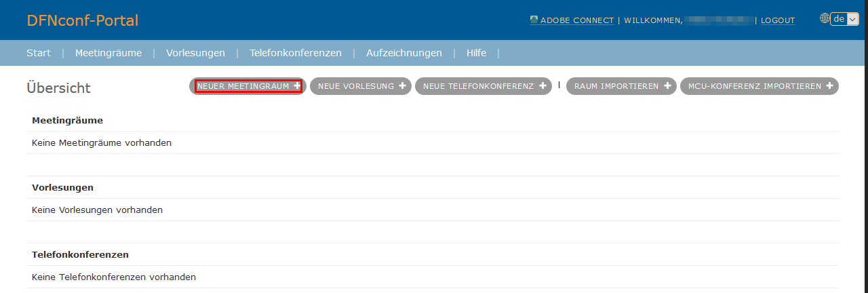Click the plus icon on Neue Vorlesung
Screen dimensions: 868x293
[402, 86]
